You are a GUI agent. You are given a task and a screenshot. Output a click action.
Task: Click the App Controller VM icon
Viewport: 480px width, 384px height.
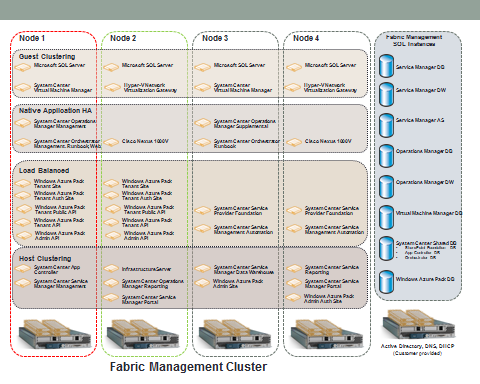point(23,269)
